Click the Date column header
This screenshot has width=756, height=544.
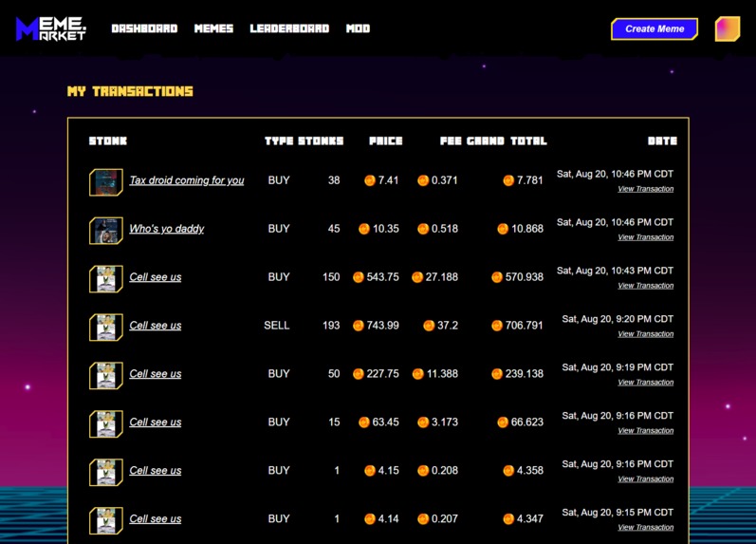pos(662,141)
